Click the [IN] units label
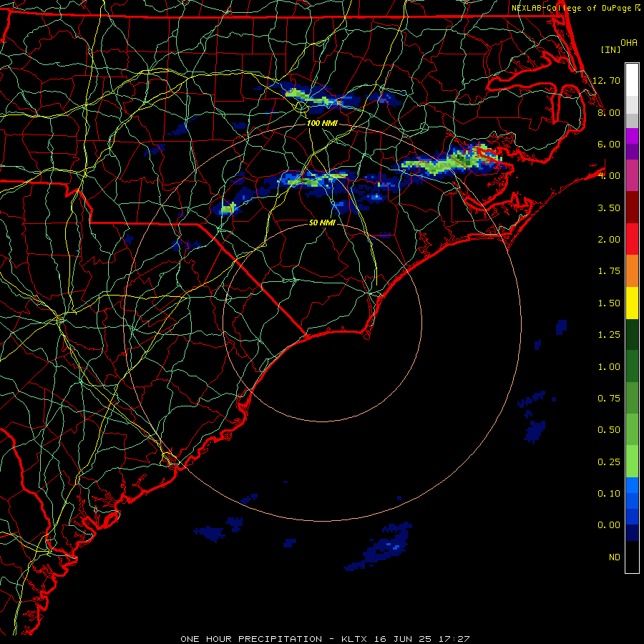 [610, 49]
